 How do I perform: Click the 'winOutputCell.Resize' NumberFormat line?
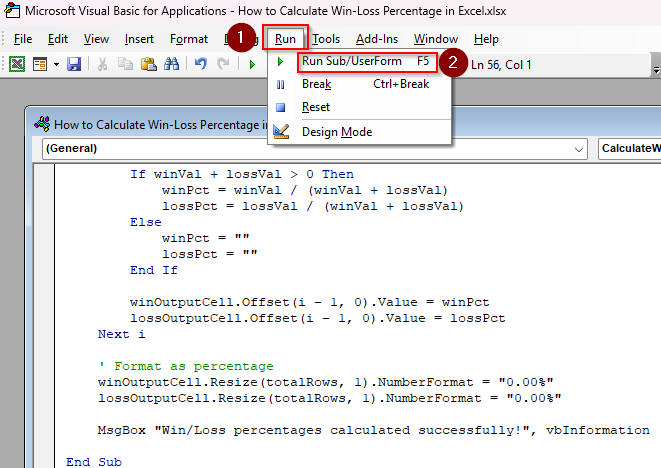click(325, 382)
